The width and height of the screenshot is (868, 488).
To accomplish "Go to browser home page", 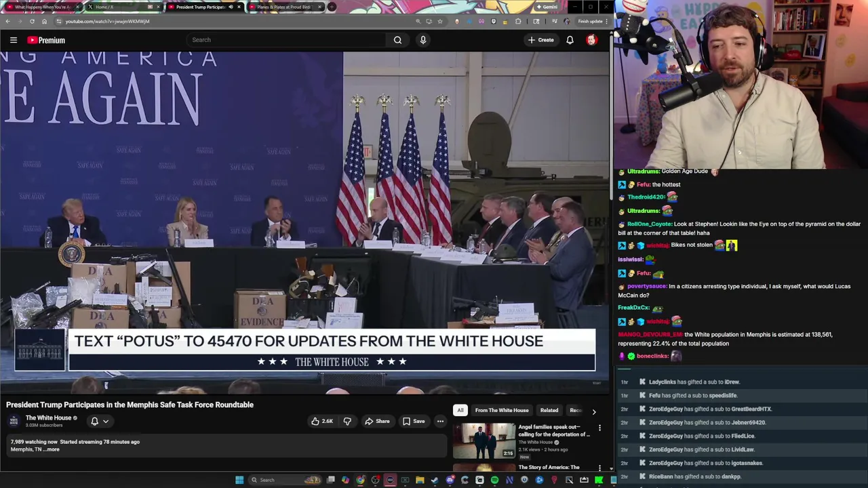I will click(44, 21).
